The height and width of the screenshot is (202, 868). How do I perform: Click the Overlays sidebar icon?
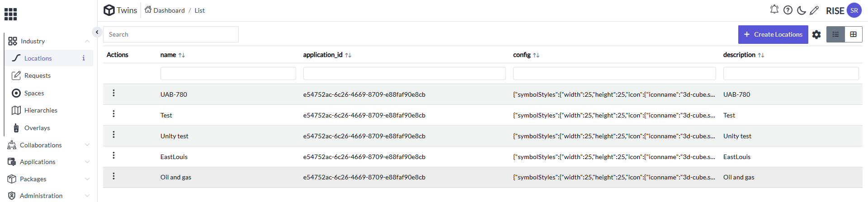(16, 128)
